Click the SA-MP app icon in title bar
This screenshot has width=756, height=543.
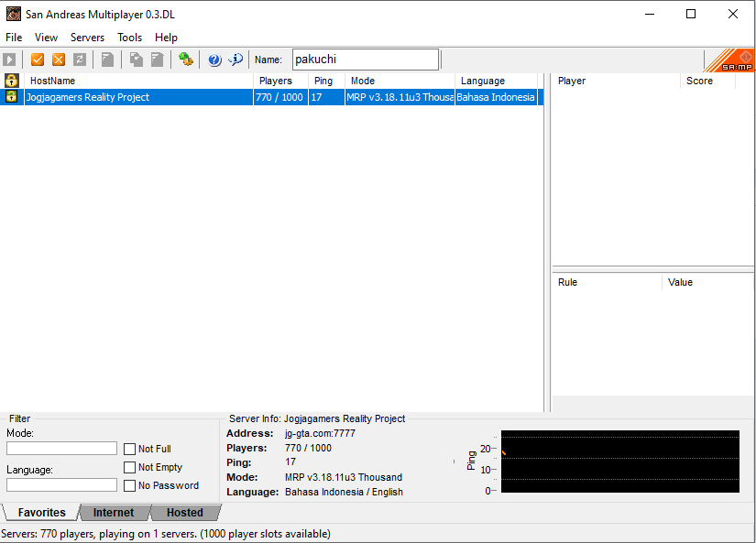coord(14,14)
